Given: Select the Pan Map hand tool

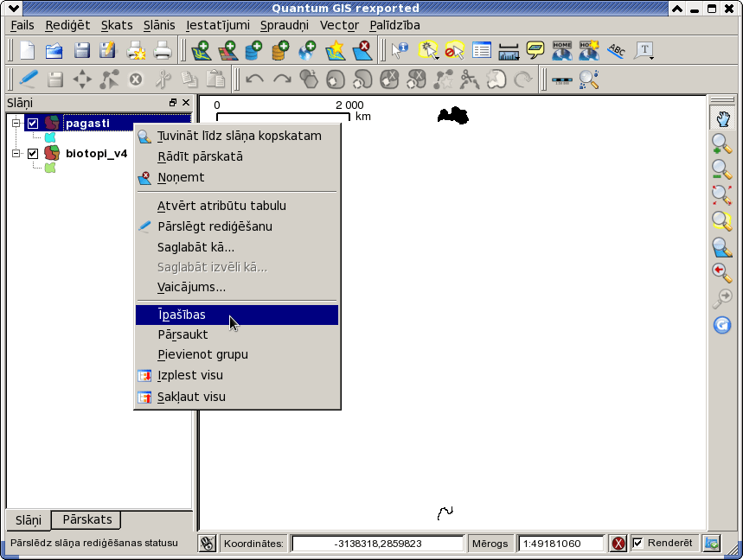Looking at the screenshot, I should [721, 118].
